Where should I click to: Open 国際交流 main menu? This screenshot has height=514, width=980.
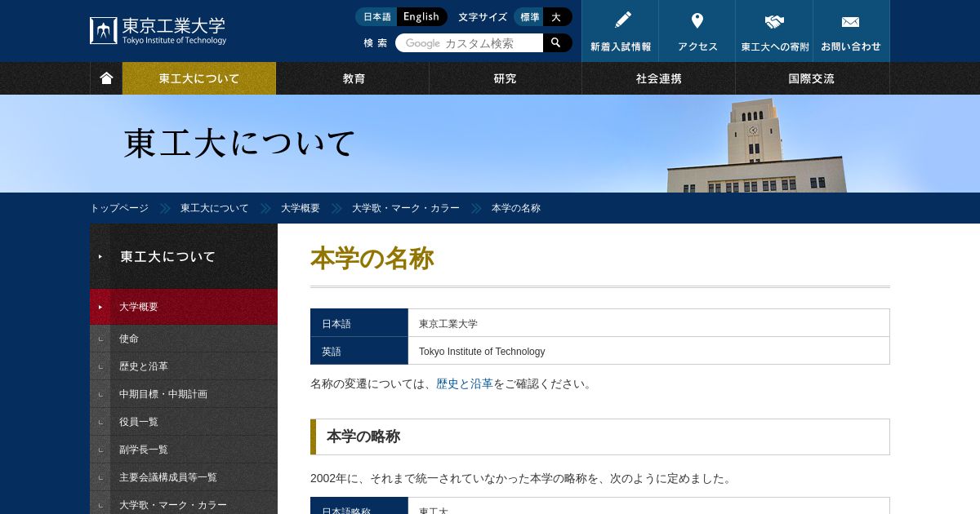(x=812, y=78)
